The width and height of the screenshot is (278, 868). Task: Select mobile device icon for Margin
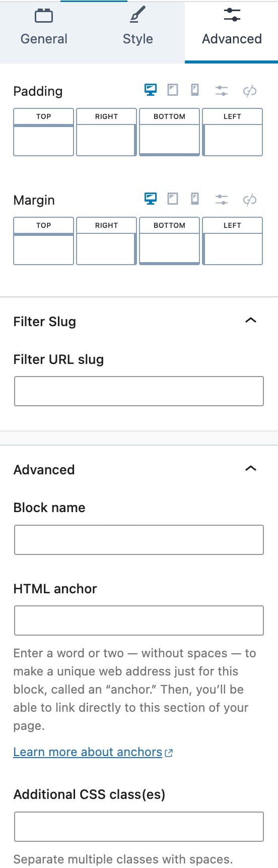[195, 199]
